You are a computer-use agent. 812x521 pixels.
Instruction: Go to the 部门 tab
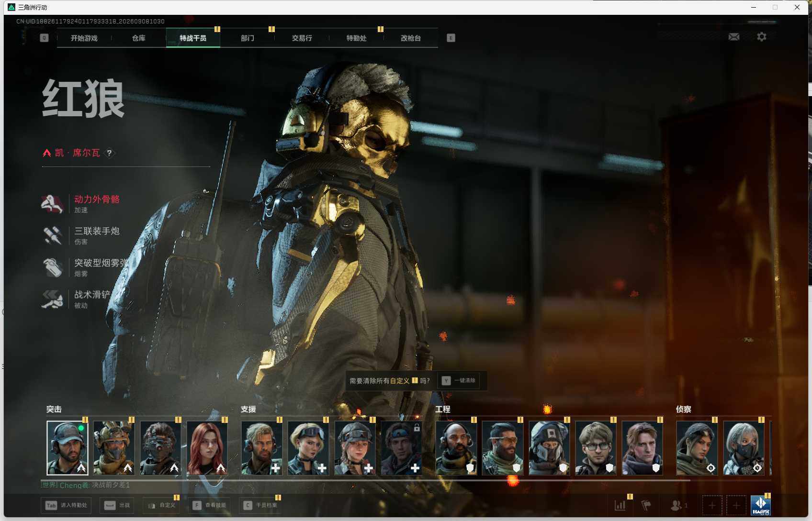point(248,38)
